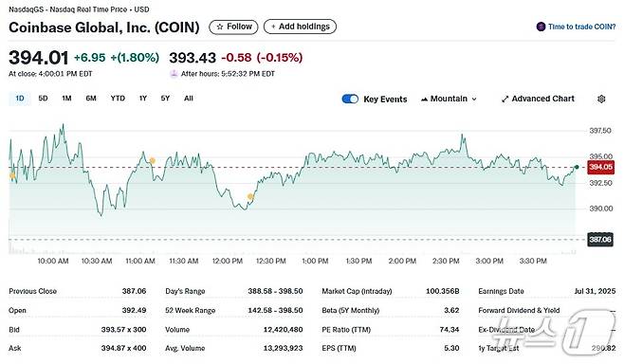Click the Advanced Chart expand arrows icon

pyautogui.click(x=505, y=99)
